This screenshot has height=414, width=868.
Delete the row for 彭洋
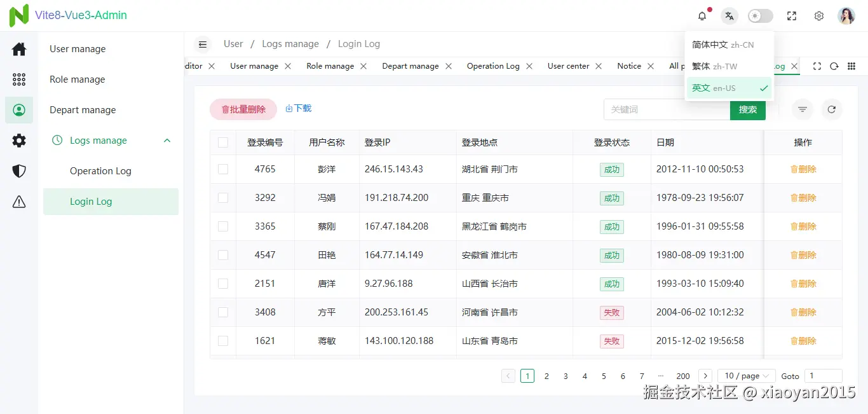pos(803,169)
